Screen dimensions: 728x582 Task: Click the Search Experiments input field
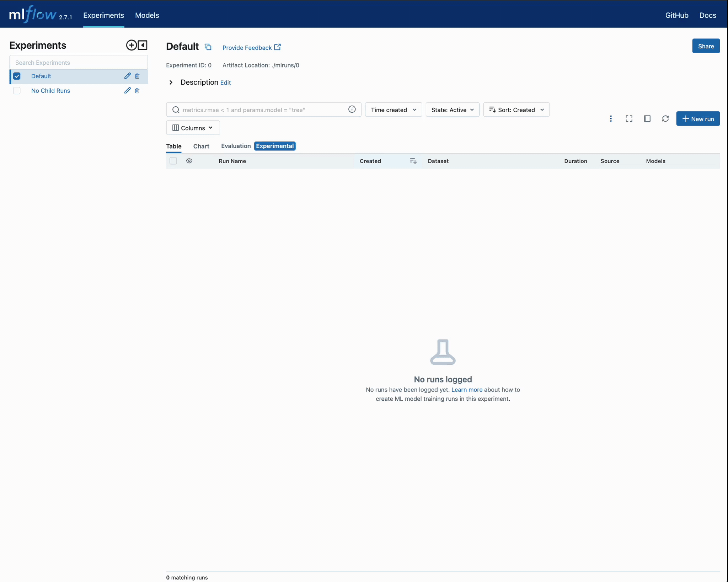[79, 63]
